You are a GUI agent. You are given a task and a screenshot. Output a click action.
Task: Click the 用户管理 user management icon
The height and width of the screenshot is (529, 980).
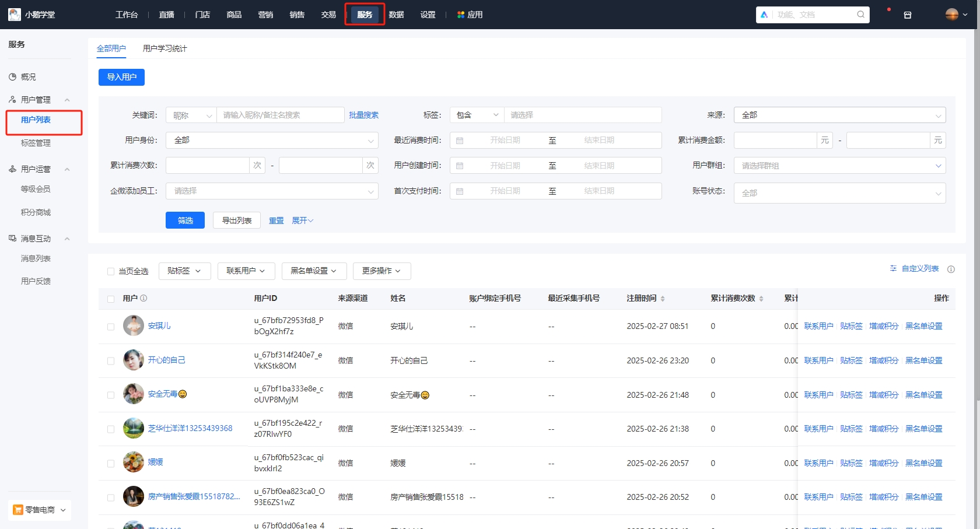(x=12, y=99)
